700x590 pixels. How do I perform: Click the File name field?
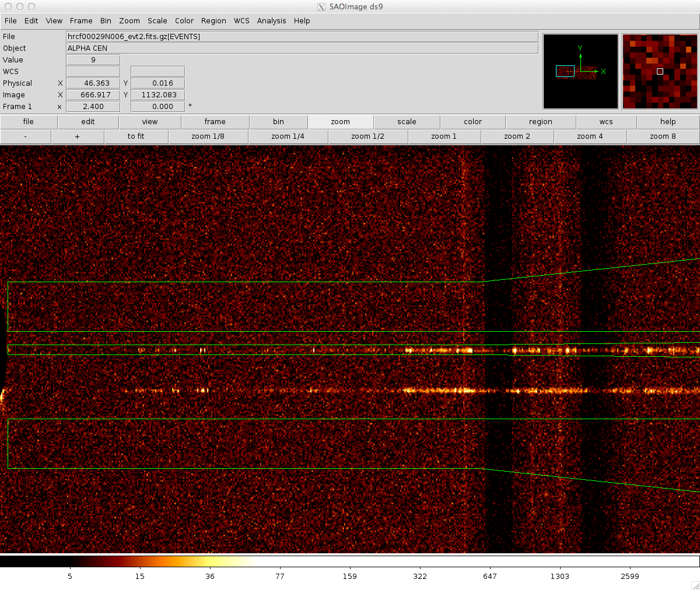(302, 37)
